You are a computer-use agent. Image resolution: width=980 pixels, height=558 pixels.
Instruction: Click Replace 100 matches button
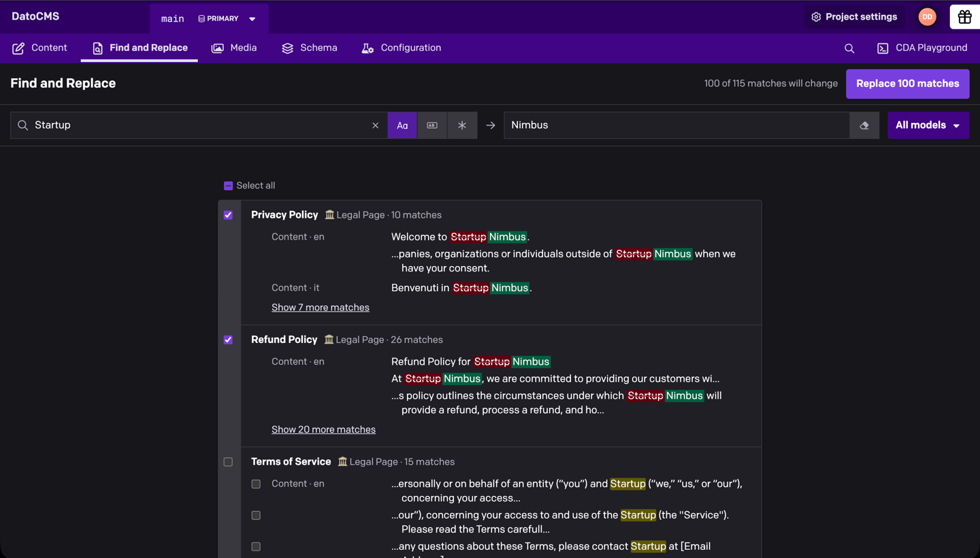click(x=908, y=84)
